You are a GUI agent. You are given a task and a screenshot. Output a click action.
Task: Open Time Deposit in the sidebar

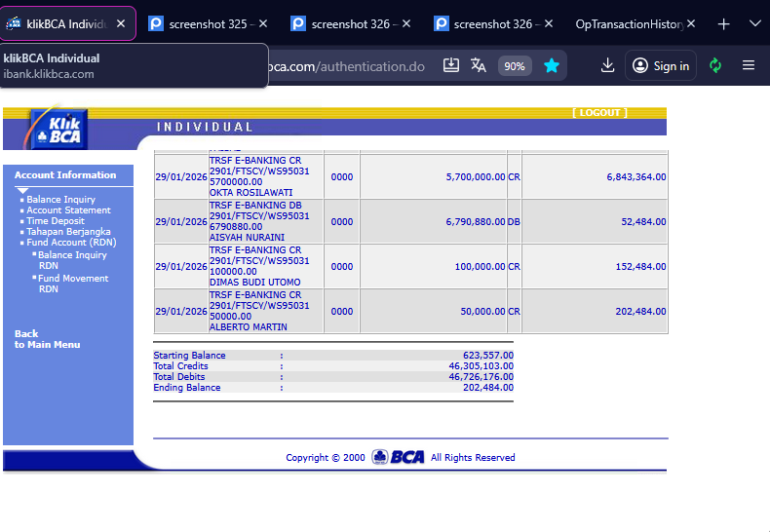pyautogui.click(x=56, y=221)
